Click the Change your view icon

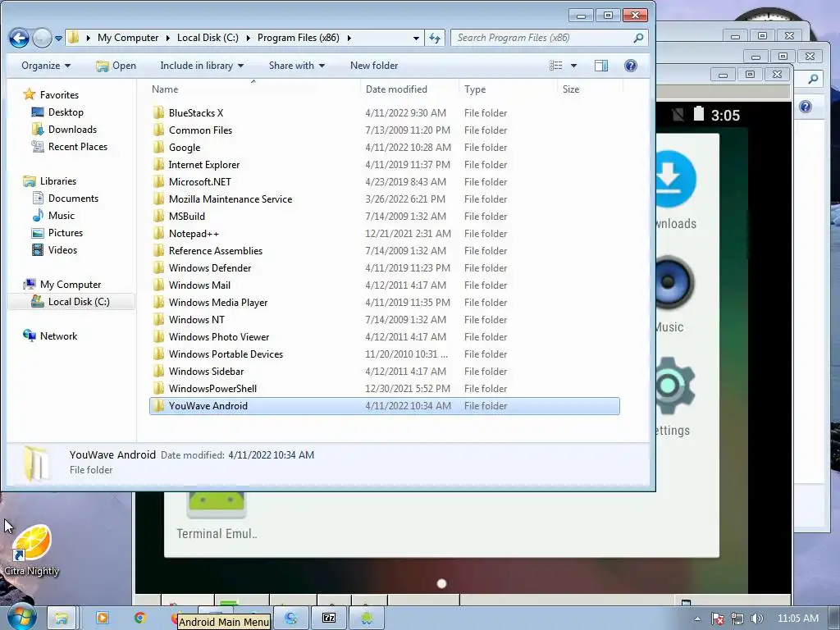[556, 66]
